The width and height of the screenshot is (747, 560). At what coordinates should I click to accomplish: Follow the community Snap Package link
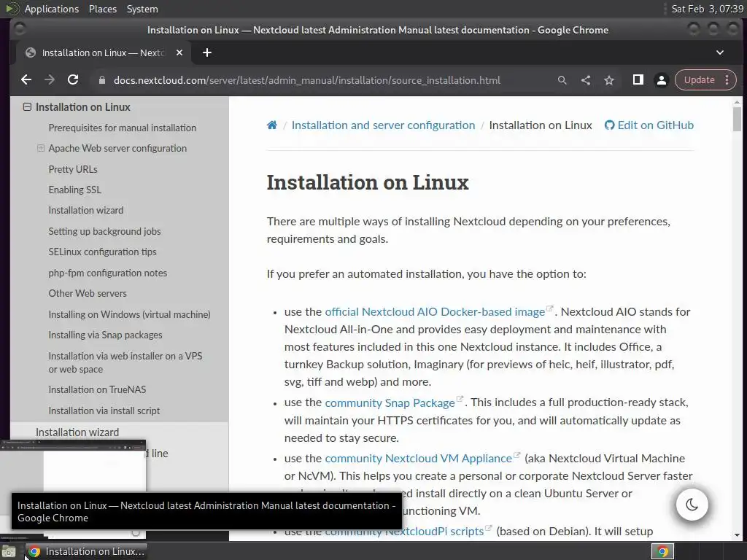click(x=390, y=402)
